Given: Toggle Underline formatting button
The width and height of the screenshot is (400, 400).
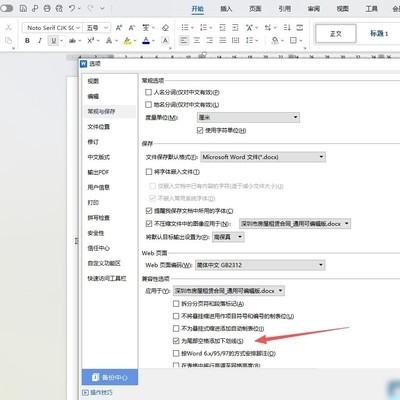Looking at the screenshot, I should tap(53, 41).
